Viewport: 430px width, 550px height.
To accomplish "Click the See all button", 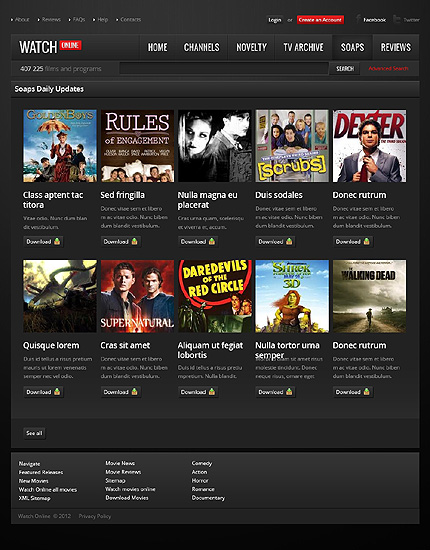I will (x=34, y=433).
